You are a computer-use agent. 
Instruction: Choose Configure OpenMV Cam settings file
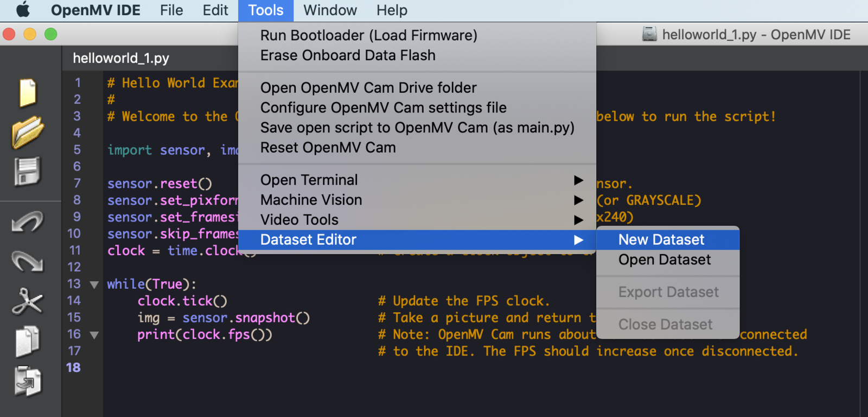click(x=417, y=108)
